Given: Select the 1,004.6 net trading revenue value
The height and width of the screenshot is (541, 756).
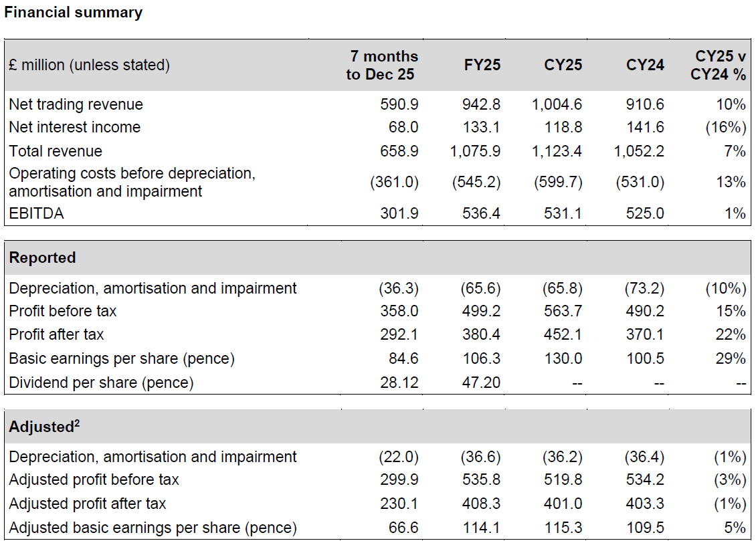Looking at the screenshot, I should [557, 104].
